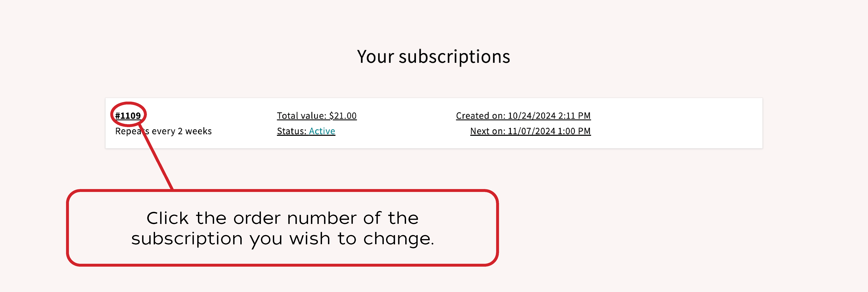Click the Created on: label
This screenshot has width=868, height=292.
click(480, 116)
